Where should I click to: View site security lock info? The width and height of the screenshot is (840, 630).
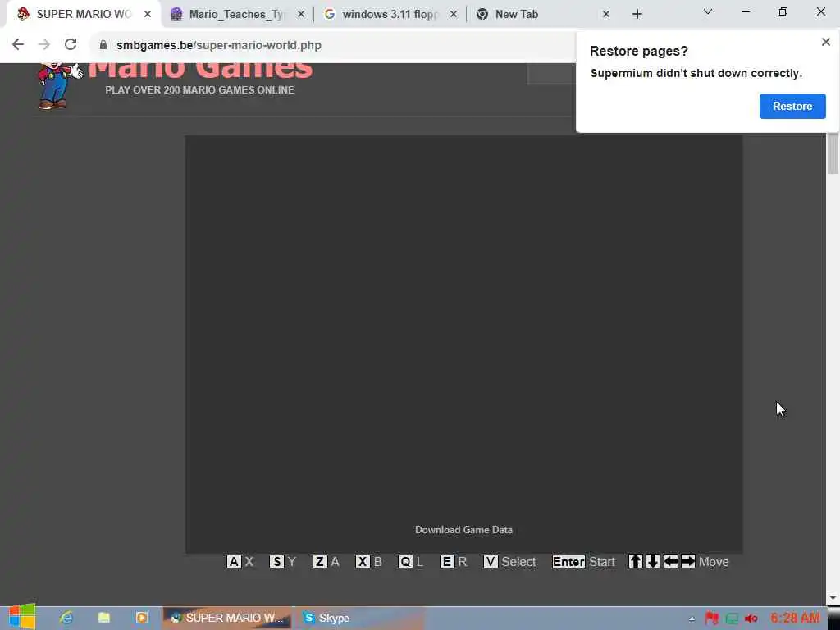click(x=103, y=45)
